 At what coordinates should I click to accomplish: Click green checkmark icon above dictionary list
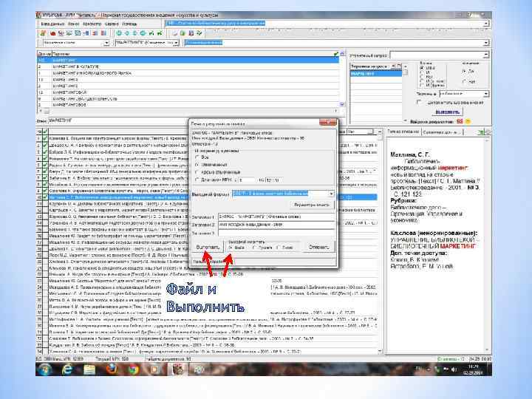pos(335,54)
